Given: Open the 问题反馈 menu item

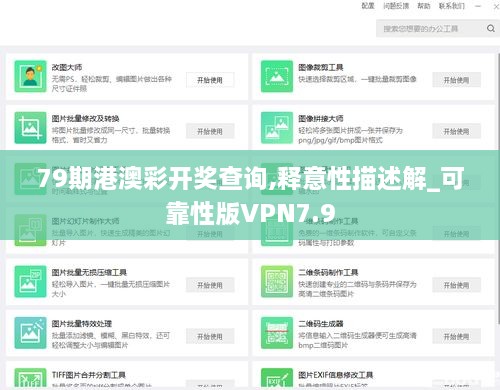Looking at the screenshot, I should pyautogui.click(x=396, y=6).
